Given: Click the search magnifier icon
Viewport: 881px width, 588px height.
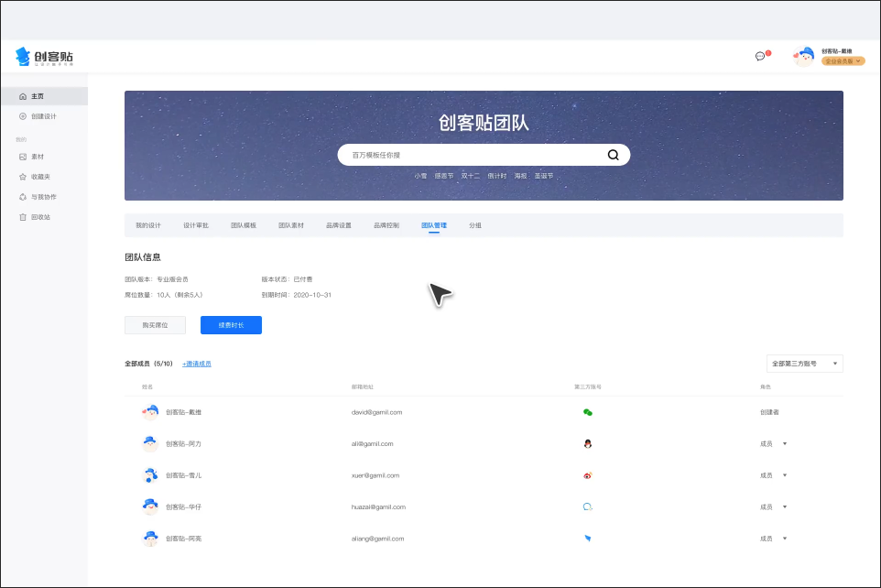Looking at the screenshot, I should pyautogui.click(x=614, y=155).
